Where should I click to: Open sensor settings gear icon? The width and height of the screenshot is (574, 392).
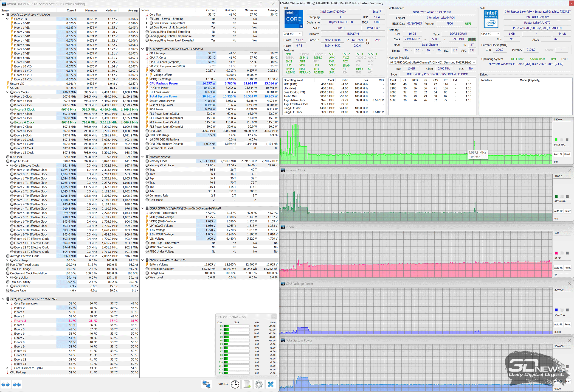[x=259, y=384]
